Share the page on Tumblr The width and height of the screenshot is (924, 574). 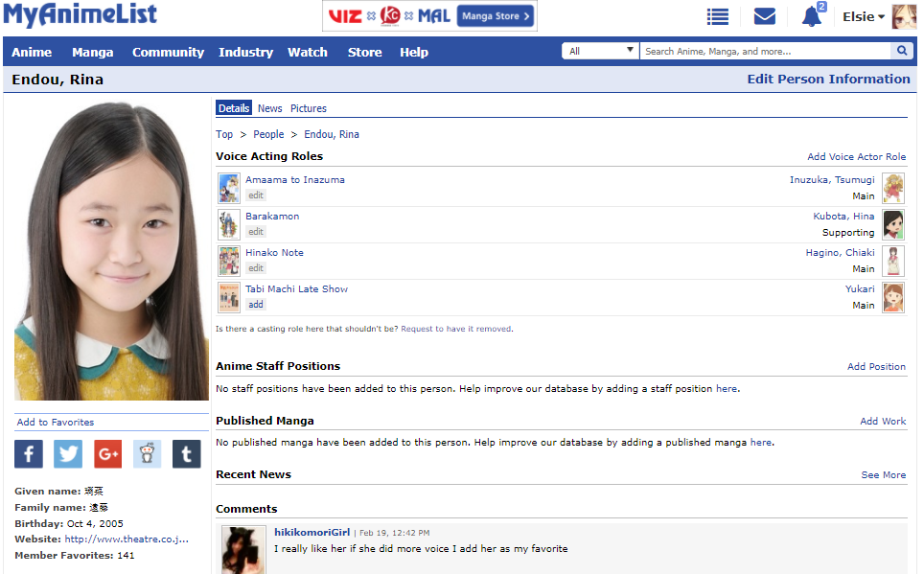click(186, 453)
